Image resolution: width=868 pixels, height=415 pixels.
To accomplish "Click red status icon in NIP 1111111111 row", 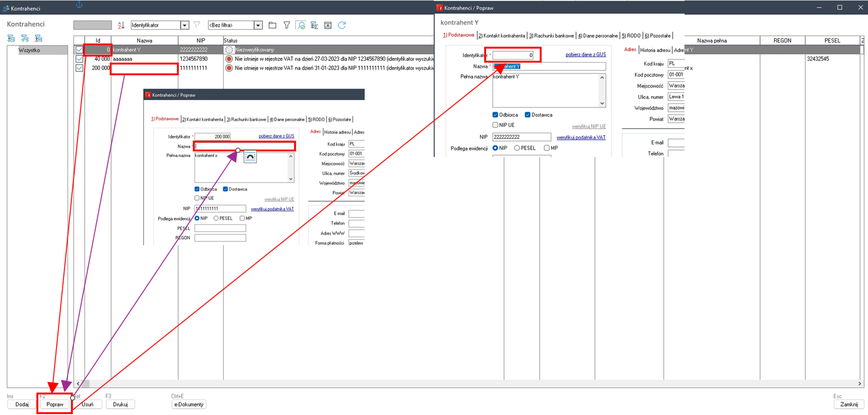I will tap(229, 68).
